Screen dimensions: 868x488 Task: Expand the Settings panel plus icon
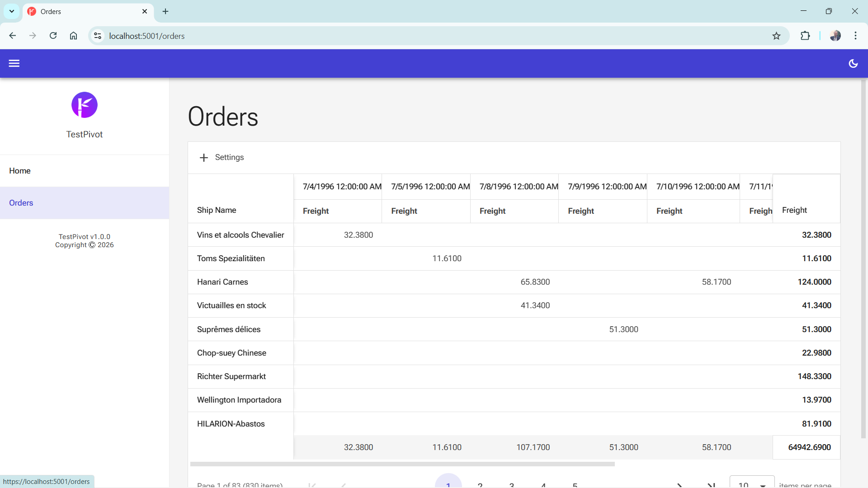tap(204, 157)
